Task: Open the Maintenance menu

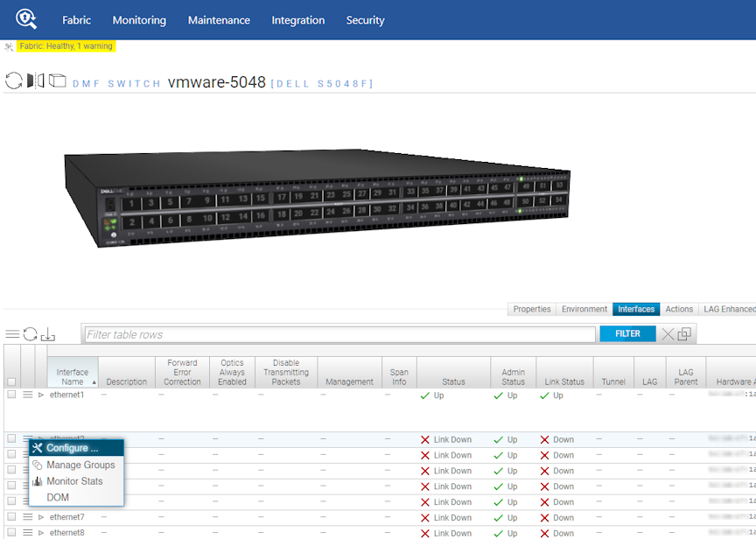Action: 219,20
